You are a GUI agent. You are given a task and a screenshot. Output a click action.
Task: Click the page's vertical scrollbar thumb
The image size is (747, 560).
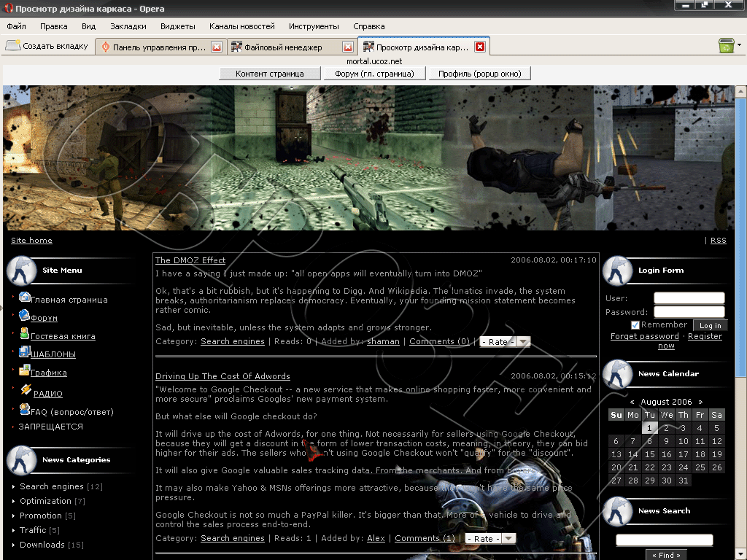pos(741,238)
